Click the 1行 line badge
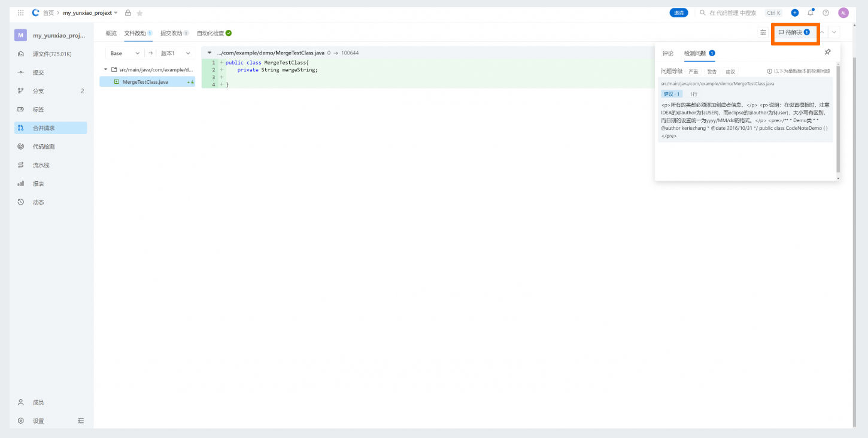 click(693, 94)
